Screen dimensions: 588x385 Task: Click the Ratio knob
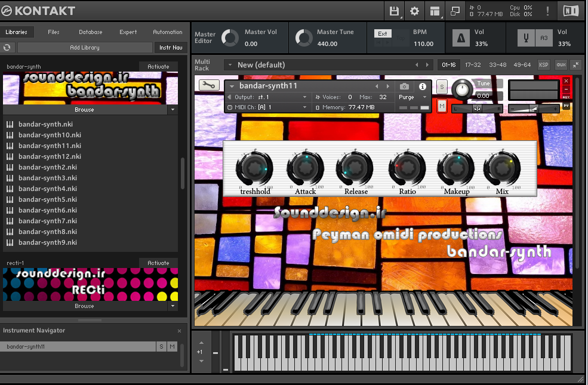[x=407, y=168]
